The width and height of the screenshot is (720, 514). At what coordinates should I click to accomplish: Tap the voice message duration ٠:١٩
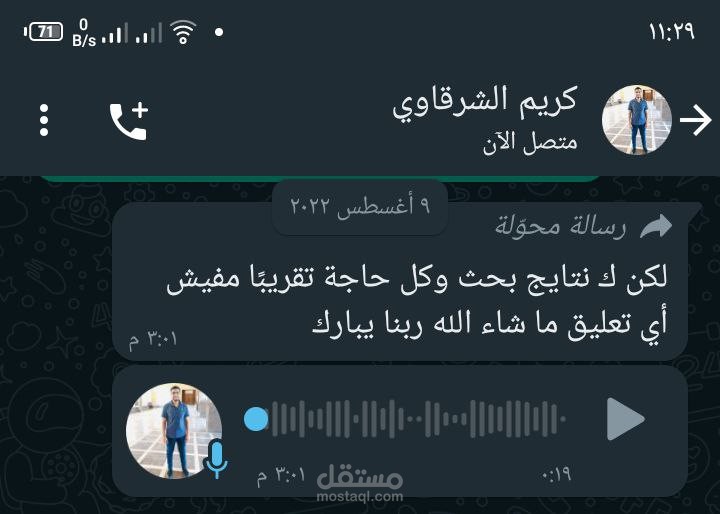(x=556, y=474)
